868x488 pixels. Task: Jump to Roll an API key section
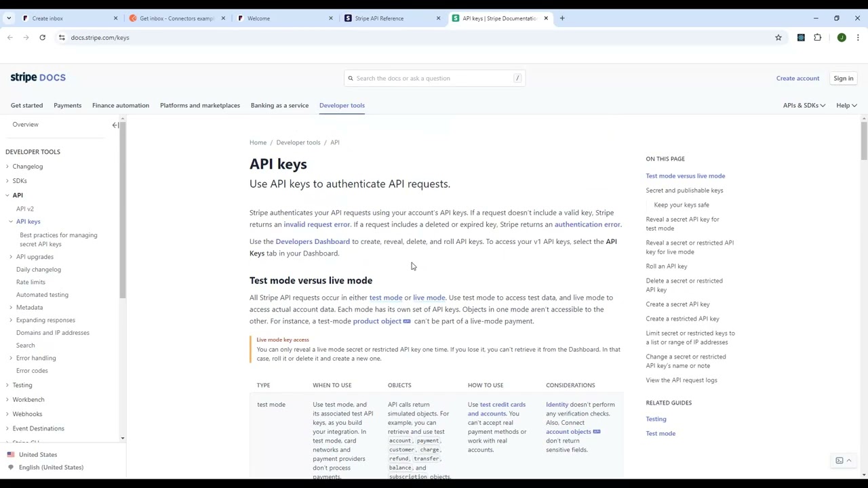point(667,266)
